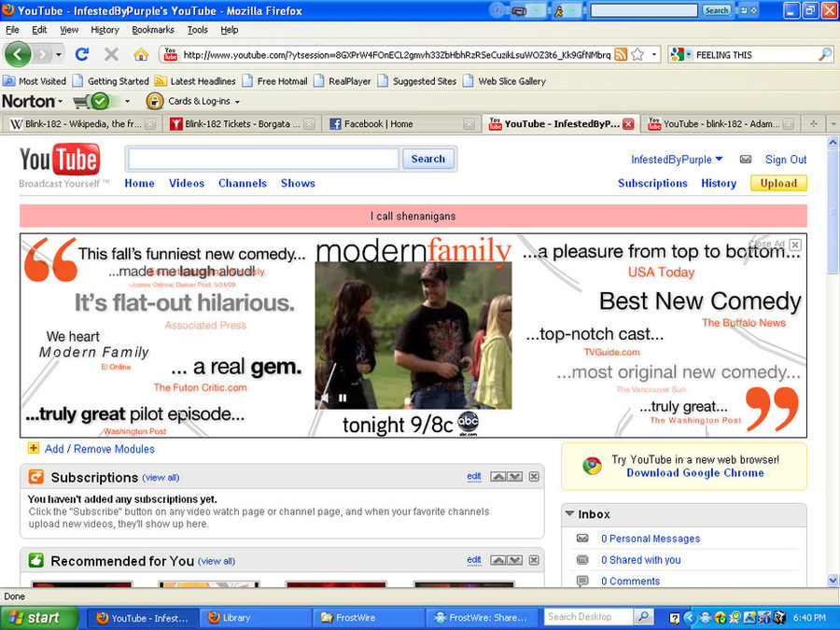
Task: Reload the page with the blue refresh icon
Action: click(82, 54)
